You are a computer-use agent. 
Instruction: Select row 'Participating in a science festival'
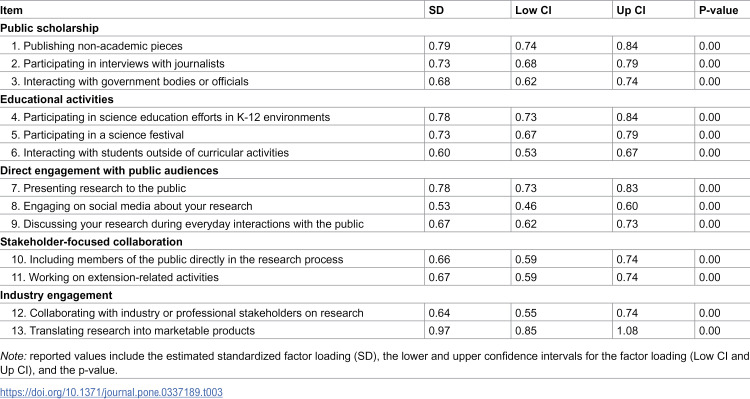375,135
